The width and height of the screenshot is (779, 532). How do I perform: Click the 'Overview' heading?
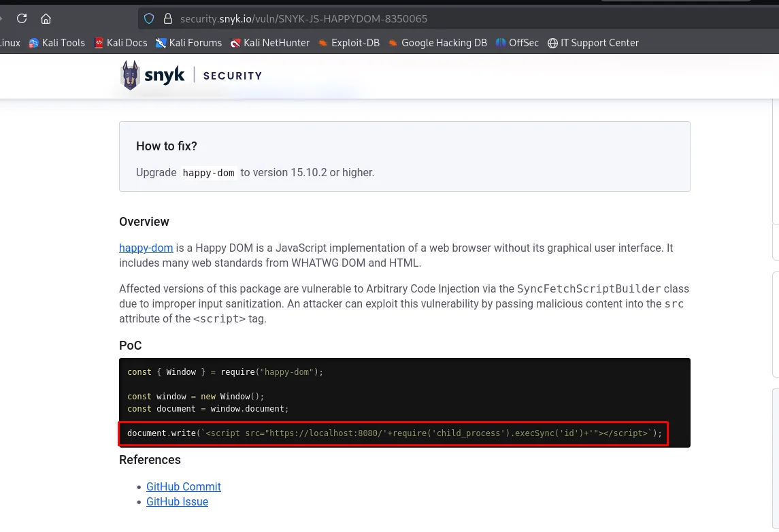click(144, 222)
